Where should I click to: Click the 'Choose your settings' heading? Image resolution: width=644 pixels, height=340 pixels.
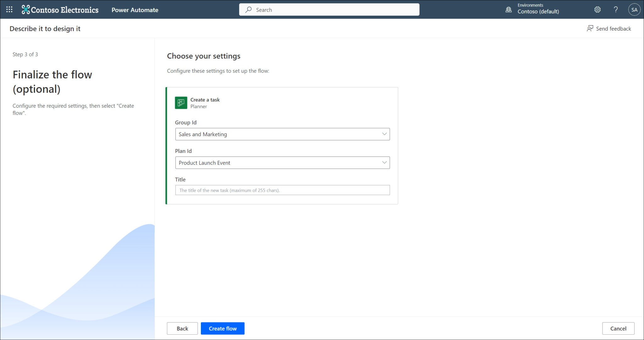[204, 56]
